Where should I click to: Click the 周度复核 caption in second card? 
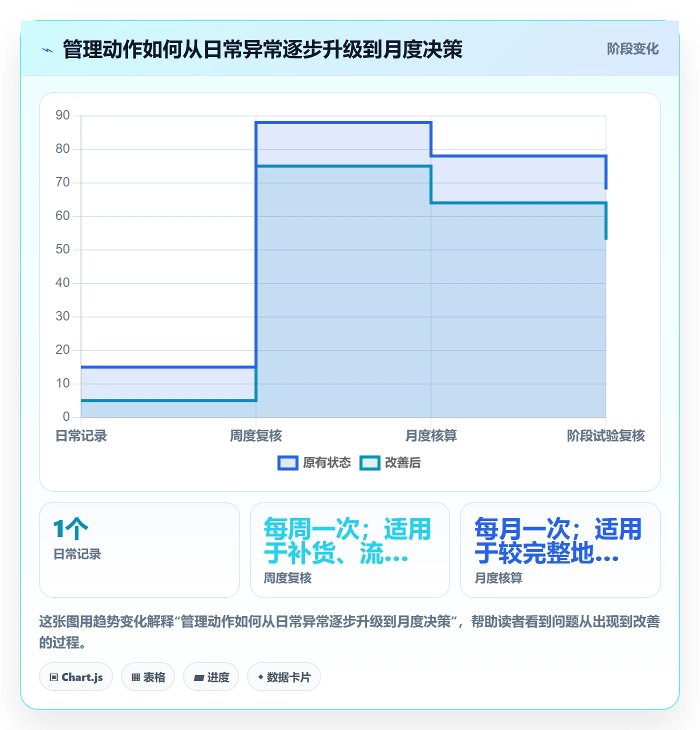point(287,578)
